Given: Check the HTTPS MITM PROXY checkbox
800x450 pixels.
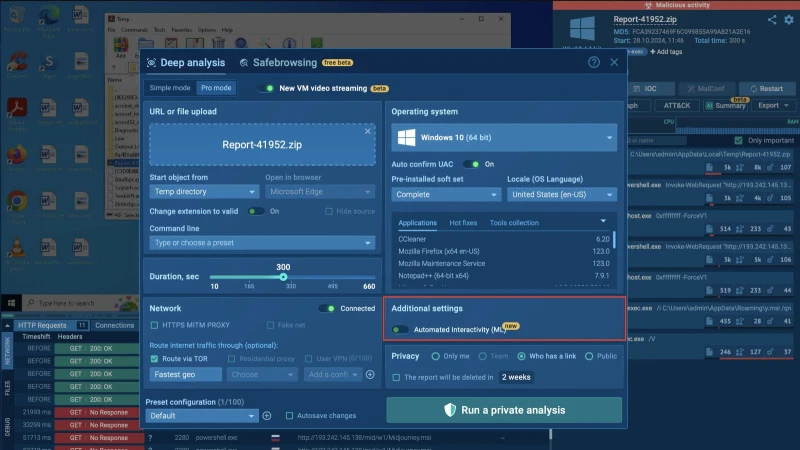Looking at the screenshot, I should (x=154, y=325).
